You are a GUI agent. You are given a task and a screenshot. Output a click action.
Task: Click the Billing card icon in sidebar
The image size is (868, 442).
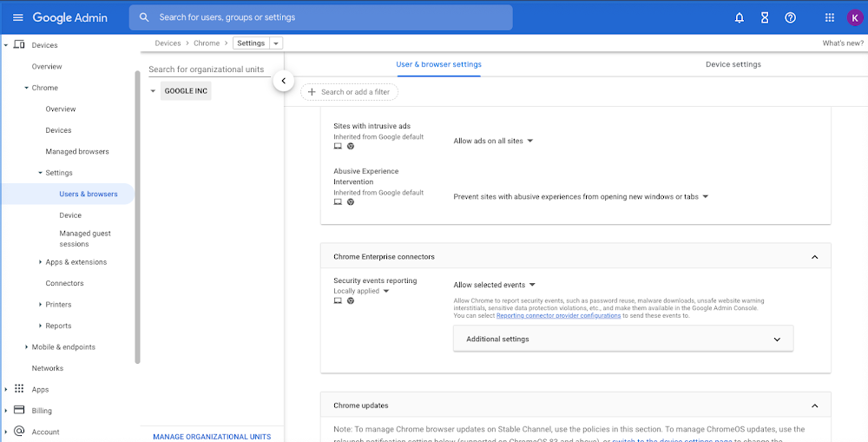point(19,410)
